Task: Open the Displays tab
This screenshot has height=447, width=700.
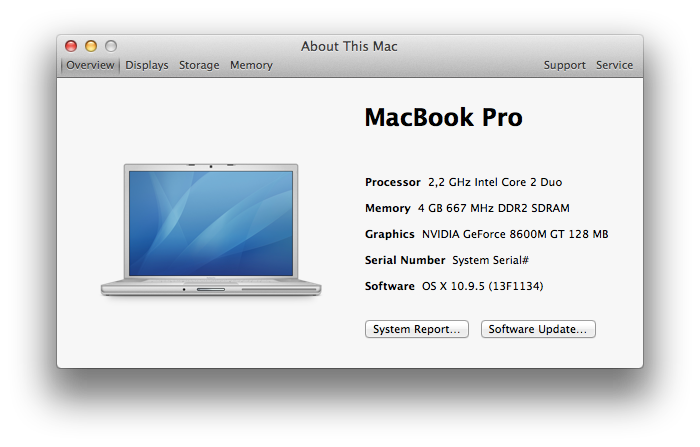Action: [146, 65]
